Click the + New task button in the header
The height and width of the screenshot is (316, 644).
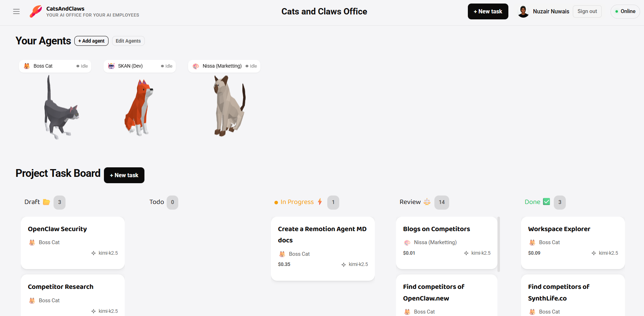point(488,11)
